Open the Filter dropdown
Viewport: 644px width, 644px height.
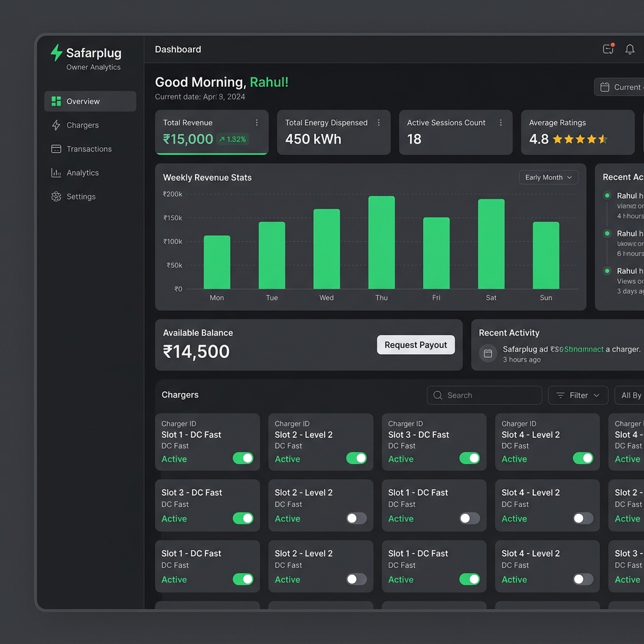tap(578, 395)
